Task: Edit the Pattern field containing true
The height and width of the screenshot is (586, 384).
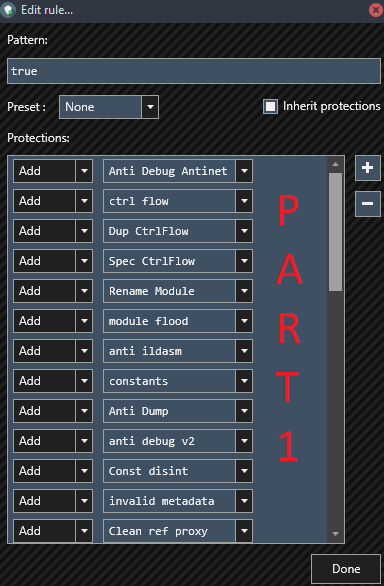Action: pos(194,71)
